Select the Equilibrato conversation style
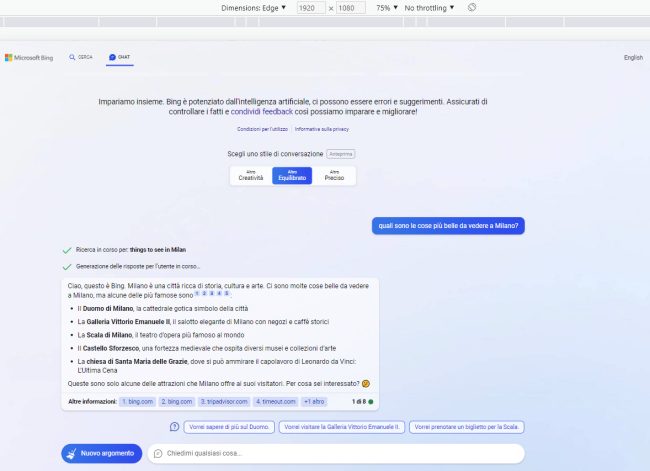The image size is (650, 471). (x=292, y=175)
